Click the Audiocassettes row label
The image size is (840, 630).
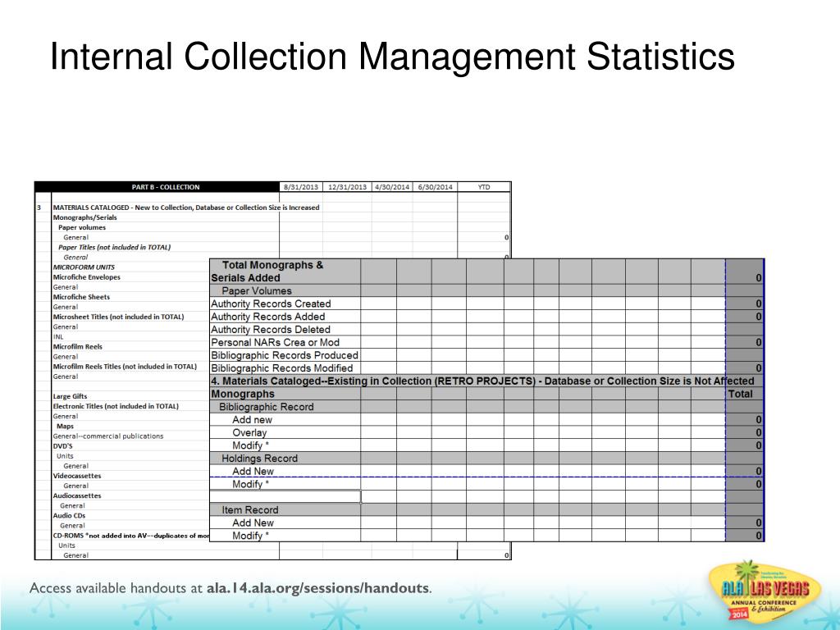76,495
